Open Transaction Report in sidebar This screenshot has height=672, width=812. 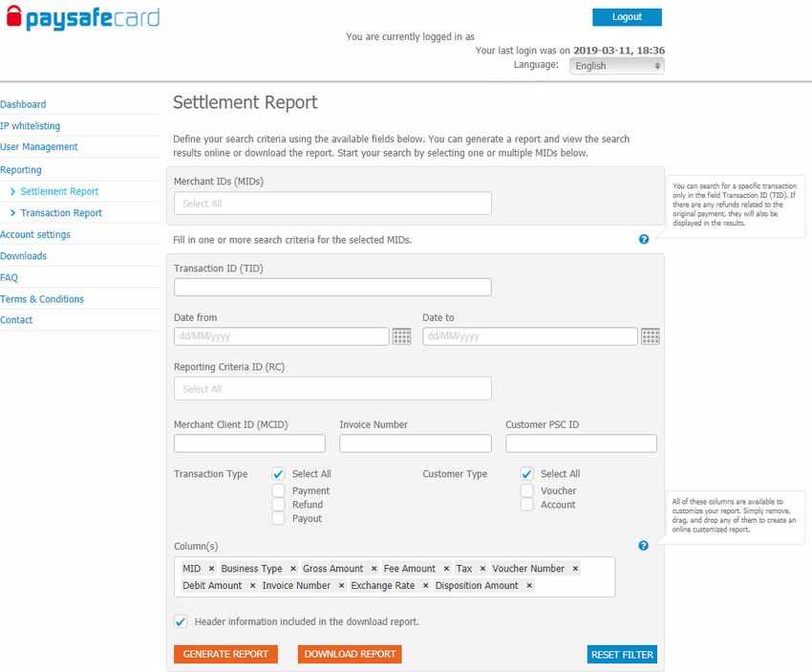[x=61, y=213]
